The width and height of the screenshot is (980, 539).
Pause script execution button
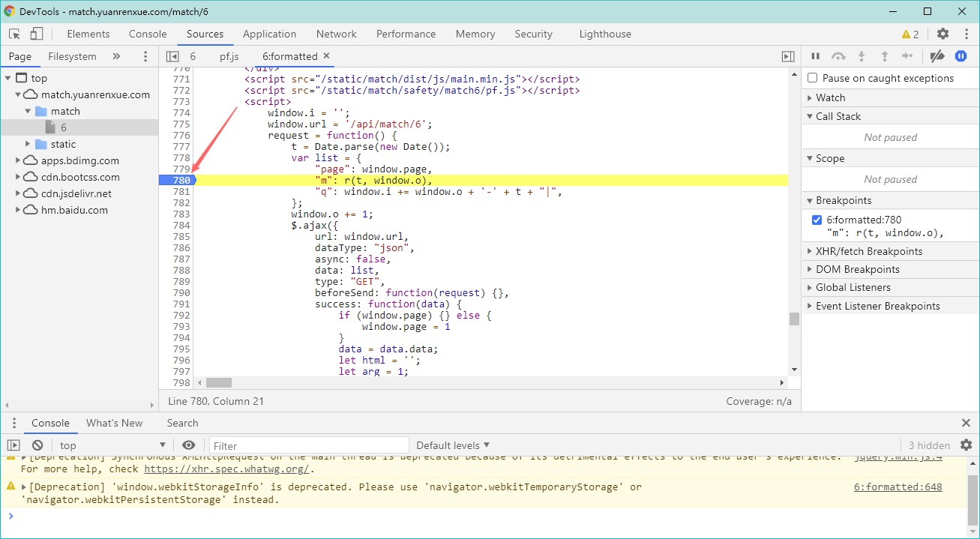816,56
